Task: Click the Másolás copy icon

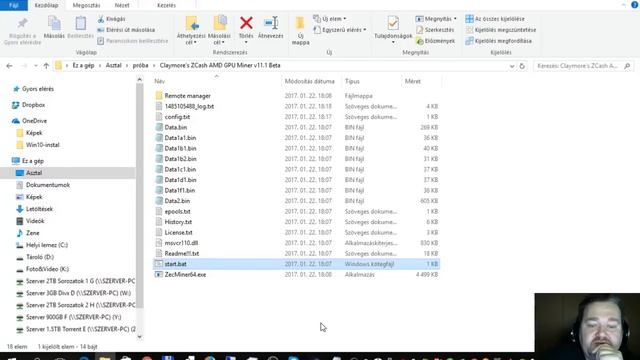Action: tap(54, 24)
